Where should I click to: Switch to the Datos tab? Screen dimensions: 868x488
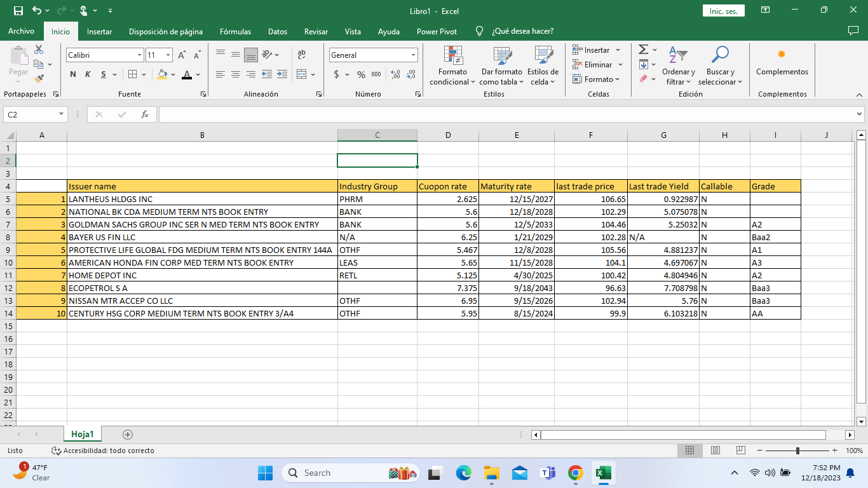pos(278,32)
